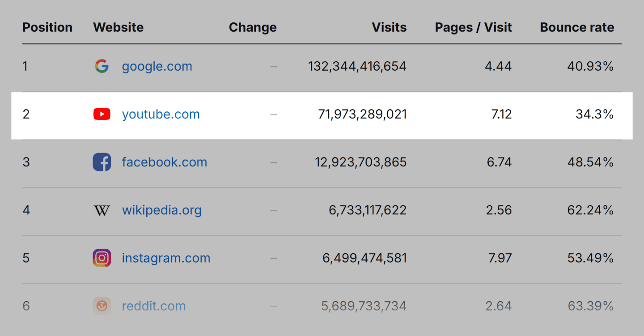Image resolution: width=644 pixels, height=336 pixels.
Task: Click the YouTube play-button icon
Action: coord(102,115)
